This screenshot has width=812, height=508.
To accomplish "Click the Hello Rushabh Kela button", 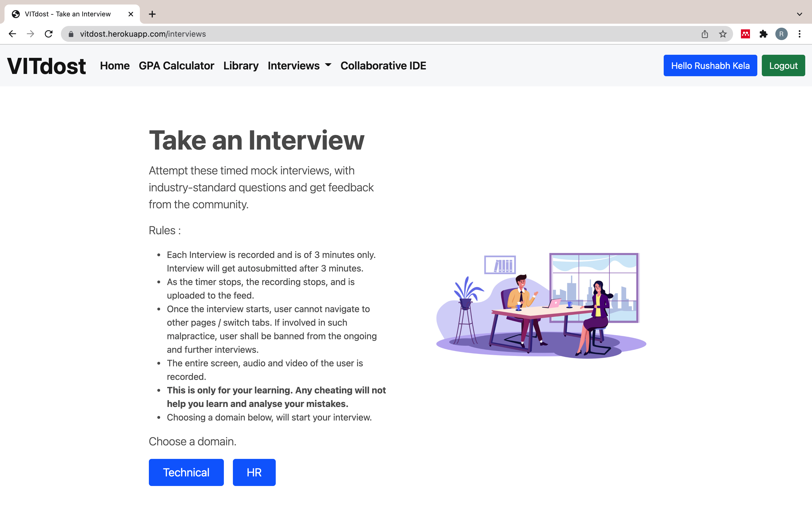I will (x=710, y=65).
